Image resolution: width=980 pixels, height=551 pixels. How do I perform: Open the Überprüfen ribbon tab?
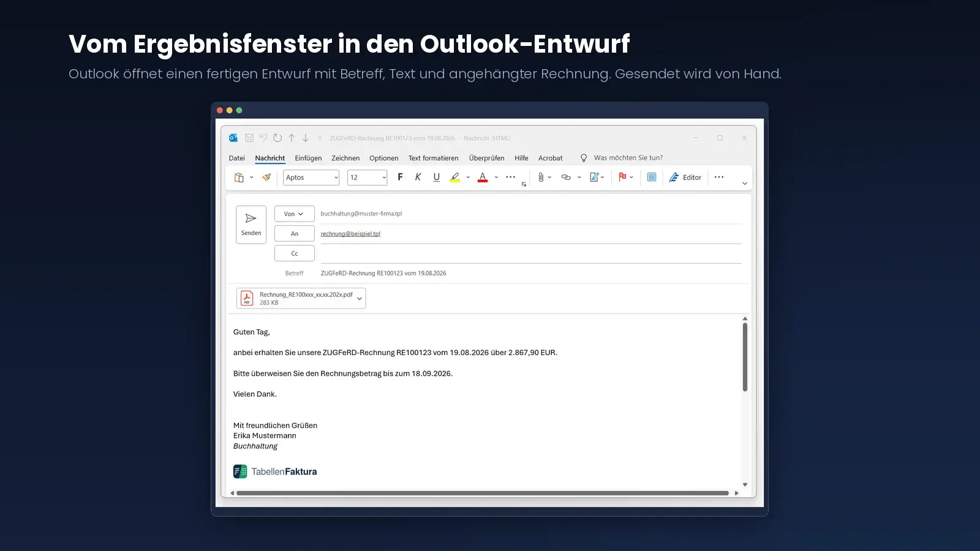click(487, 158)
